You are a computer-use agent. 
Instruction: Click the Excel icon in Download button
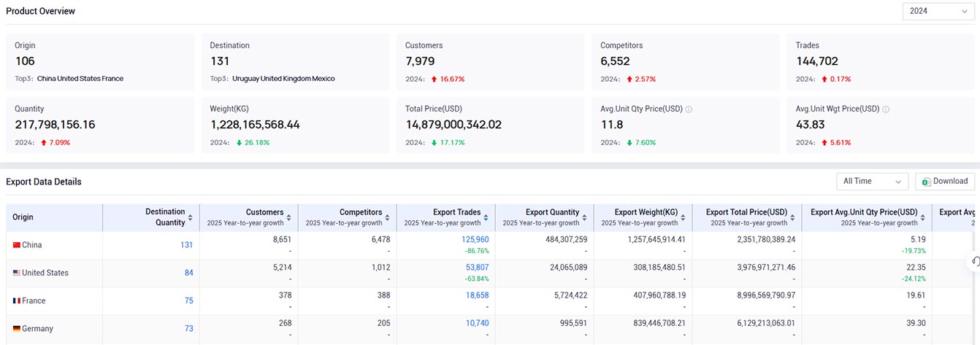pos(926,182)
